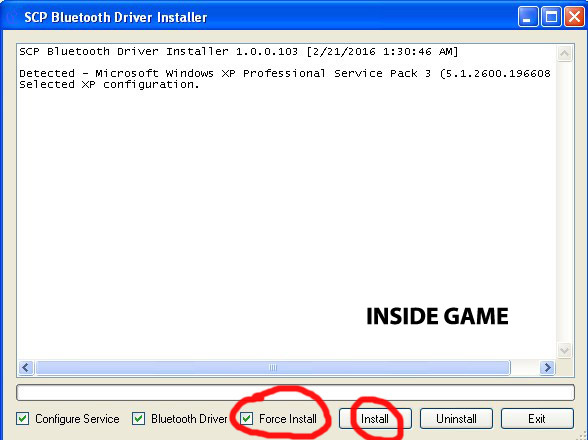Viewport: 588px width, 440px height.
Task: Toggle the Bluetooth Driver checkbox
Action: pos(139,418)
